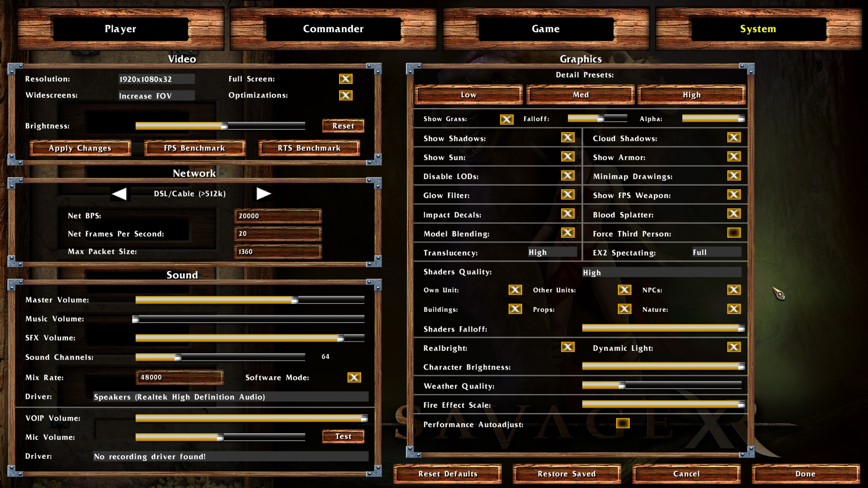The image size is (868, 488).
Task: Click the mic Test button
Action: tap(343, 436)
